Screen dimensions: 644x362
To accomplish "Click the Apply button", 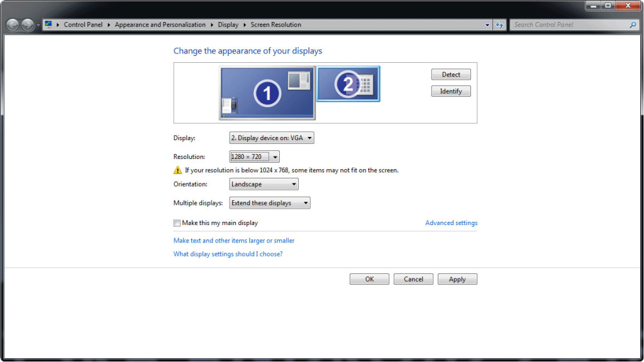I will (457, 279).
